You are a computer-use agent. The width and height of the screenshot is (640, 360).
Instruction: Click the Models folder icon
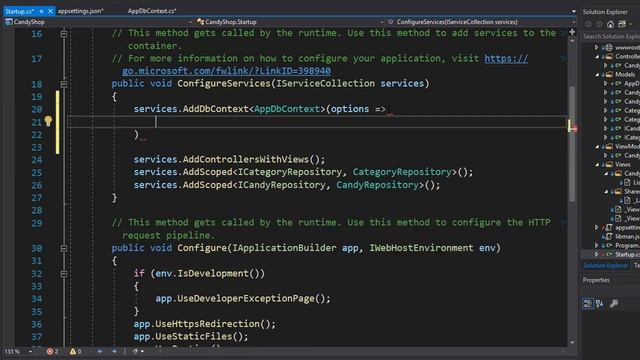[609, 74]
